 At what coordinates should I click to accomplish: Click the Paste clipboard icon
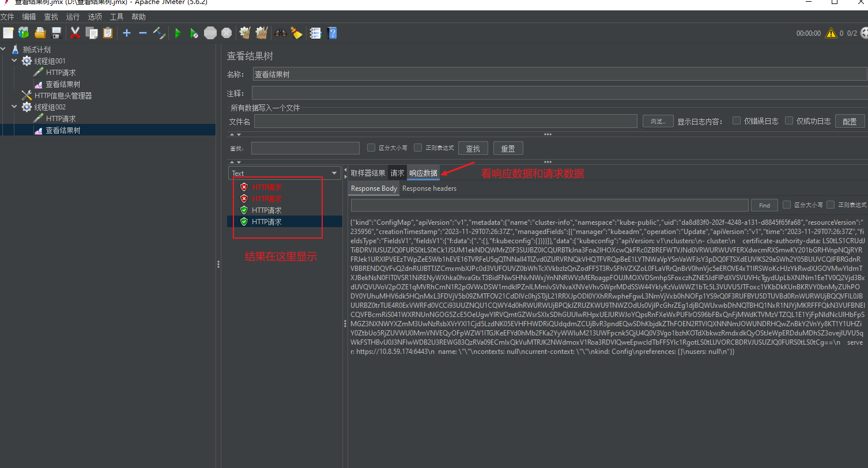pyautogui.click(x=107, y=33)
